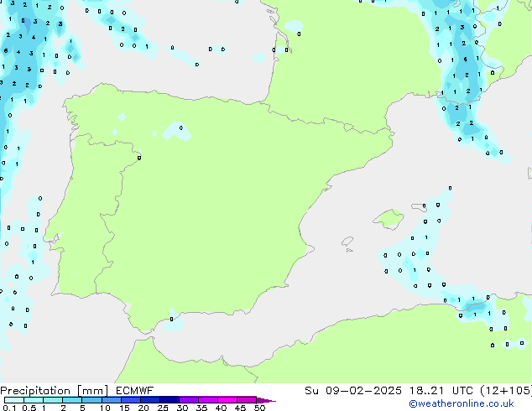Select the 0.5–1 mm legend color swatch
The image size is (532, 411).
click(x=34, y=400)
